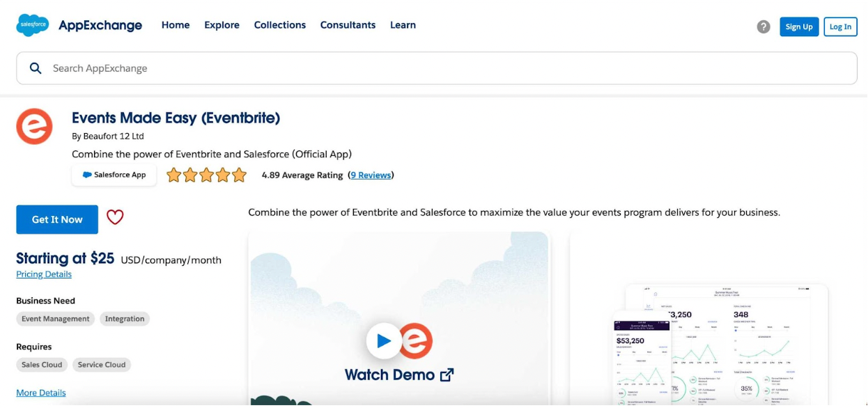This screenshot has width=868, height=408.
Task: Open the Explore menu item
Action: pos(222,25)
